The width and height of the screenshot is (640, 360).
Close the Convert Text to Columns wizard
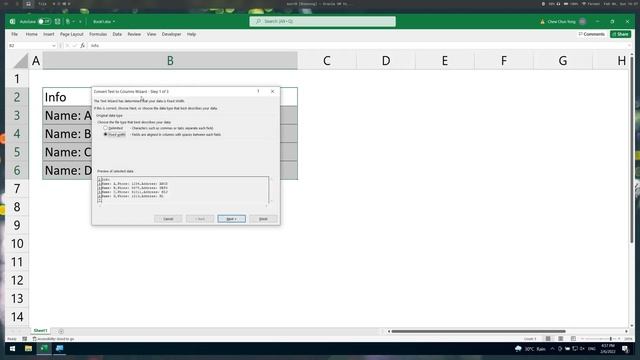coord(273,91)
